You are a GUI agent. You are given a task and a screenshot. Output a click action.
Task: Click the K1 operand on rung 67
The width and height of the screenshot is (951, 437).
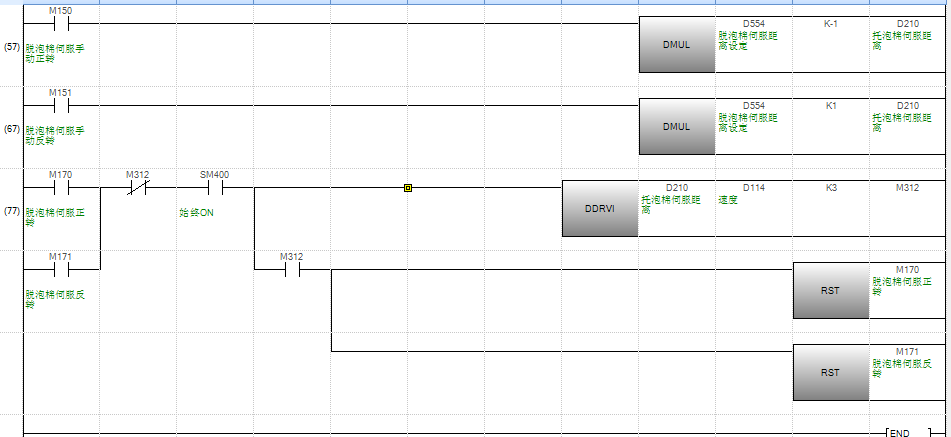830,105
